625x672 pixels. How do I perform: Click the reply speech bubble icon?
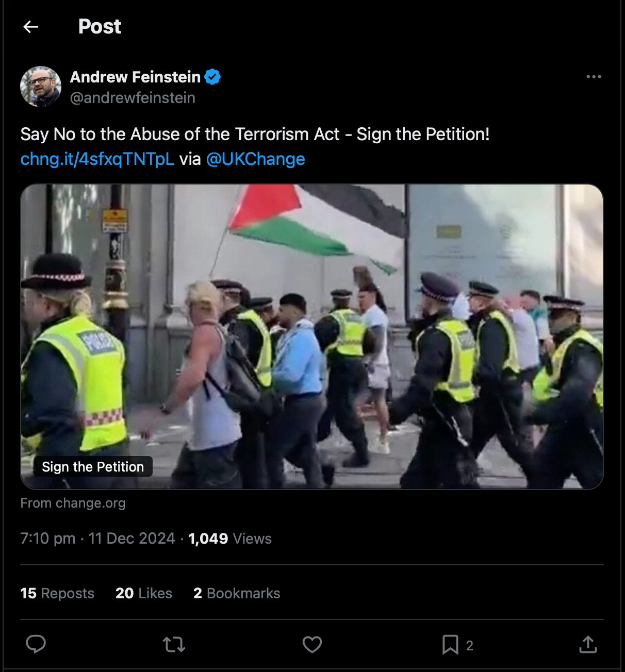[36, 644]
